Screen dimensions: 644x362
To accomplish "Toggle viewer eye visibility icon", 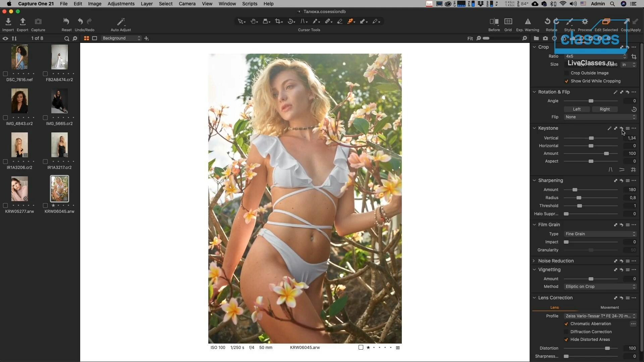I will click(5, 39).
